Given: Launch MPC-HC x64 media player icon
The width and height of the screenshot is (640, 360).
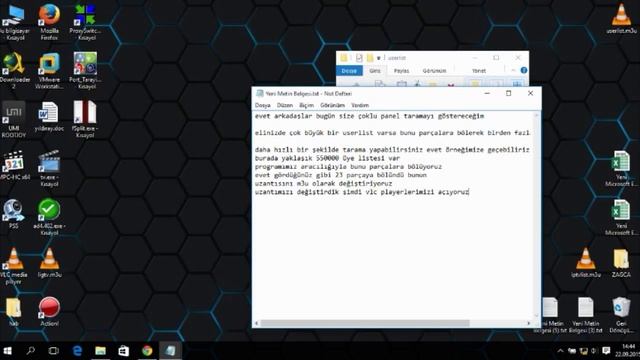Looking at the screenshot, I should click(14, 165).
